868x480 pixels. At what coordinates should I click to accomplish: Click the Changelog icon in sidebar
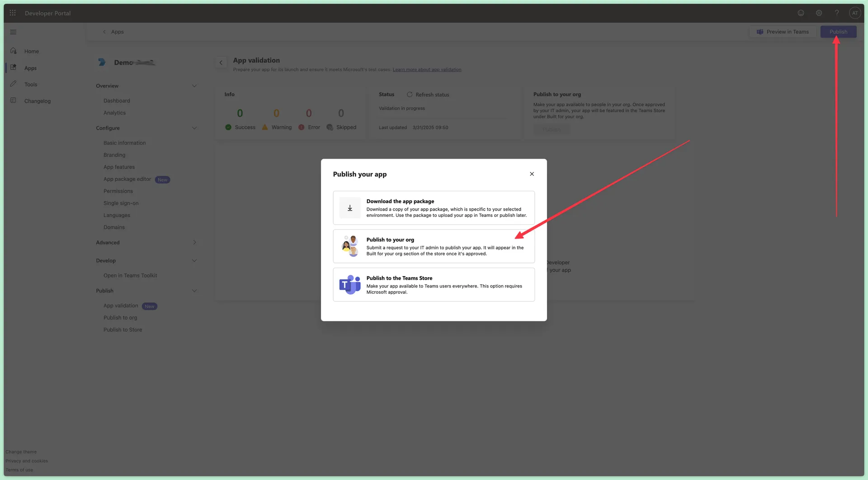point(14,100)
